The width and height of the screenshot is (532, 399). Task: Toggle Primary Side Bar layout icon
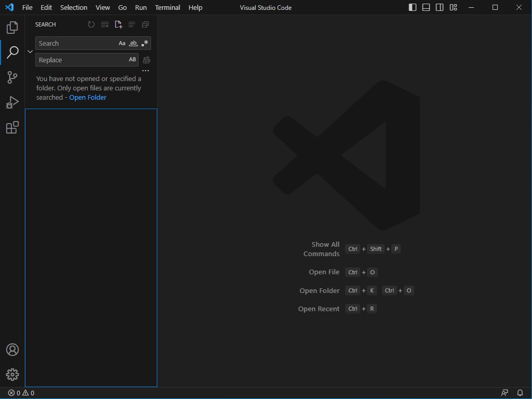(x=413, y=7)
